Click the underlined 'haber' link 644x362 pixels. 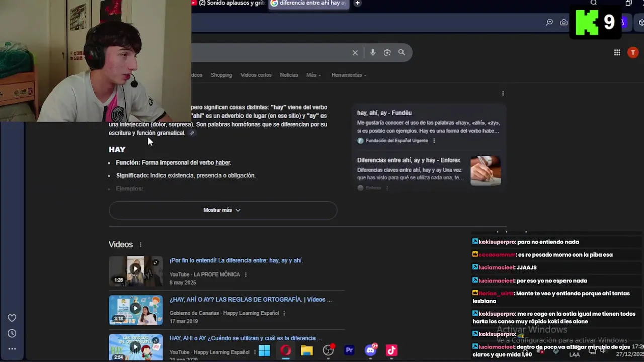click(x=222, y=163)
